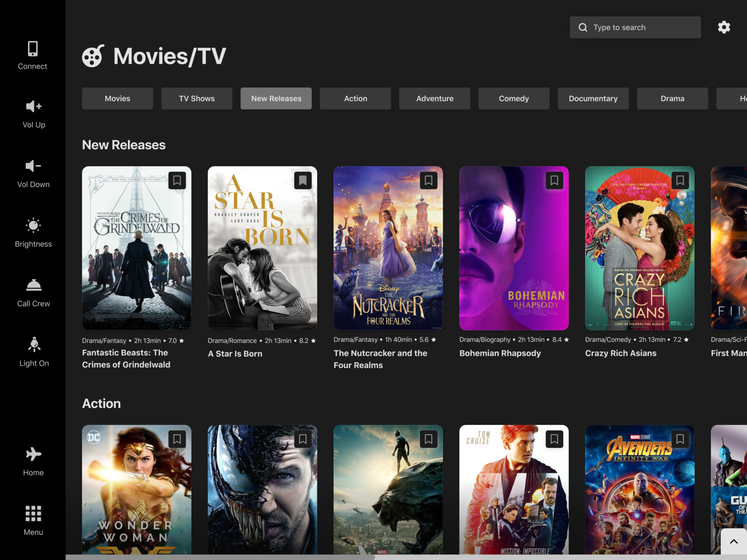The width and height of the screenshot is (747, 560).
Task: Switch to the TV Shows tab
Action: tap(197, 99)
